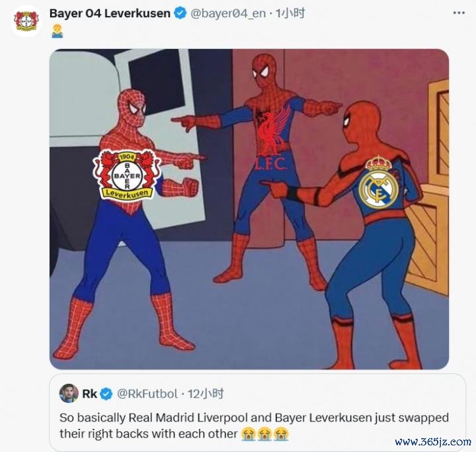Open the @RkFutbol handle
The image size is (476, 452).
tap(147, 394)
